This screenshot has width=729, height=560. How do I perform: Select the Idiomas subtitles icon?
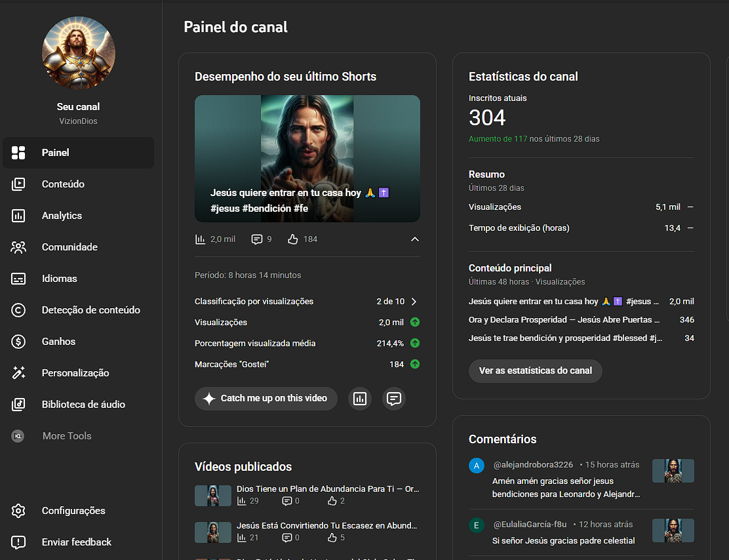[18, 279]
